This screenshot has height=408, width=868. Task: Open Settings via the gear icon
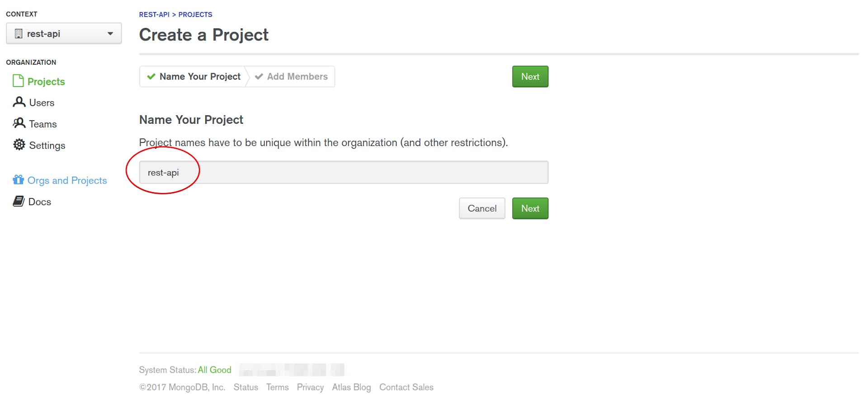click(19, 145)
